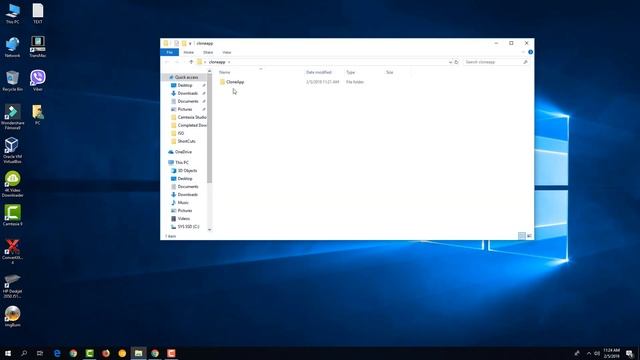Open Explorer help with the blue question mark
The height and width of the screenshot is (360, 640).
click(x=530, y=52)
